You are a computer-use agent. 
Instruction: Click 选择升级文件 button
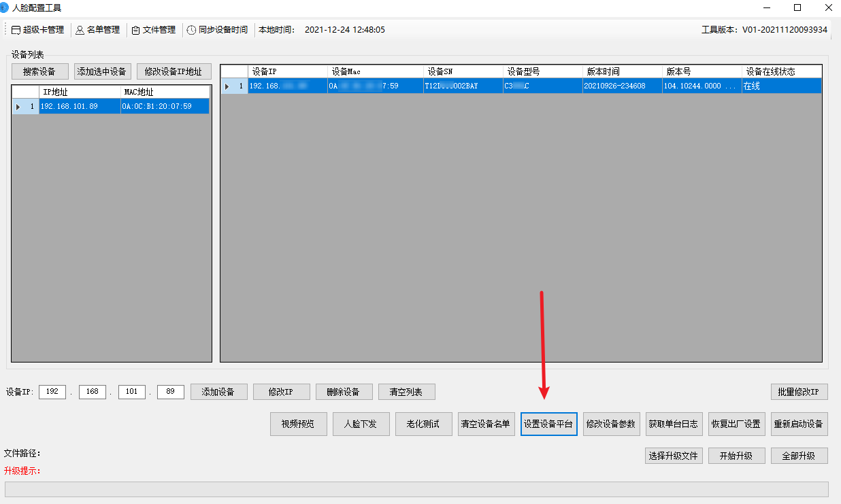674,456
